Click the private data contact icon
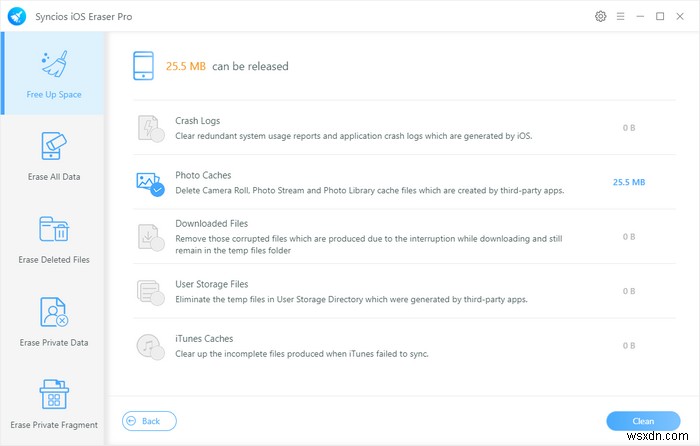The width and height of the screenshot is (700, 446). tap(54, 312)
